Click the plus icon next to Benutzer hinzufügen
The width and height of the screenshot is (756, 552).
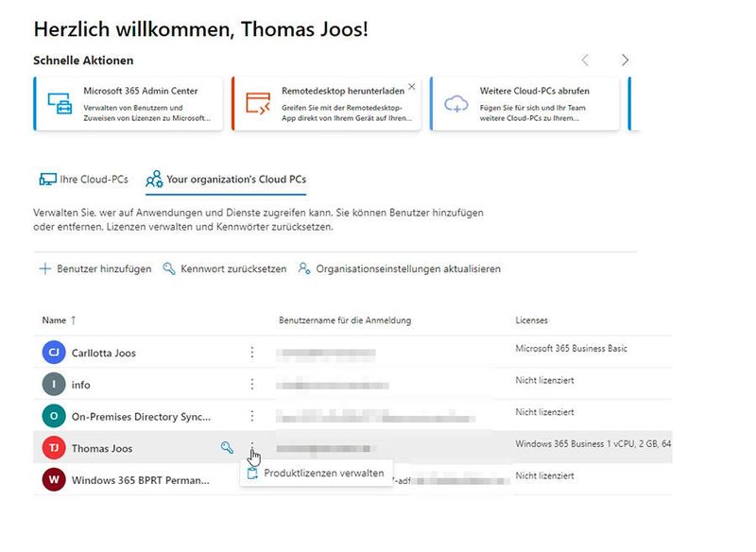(44, 268)
